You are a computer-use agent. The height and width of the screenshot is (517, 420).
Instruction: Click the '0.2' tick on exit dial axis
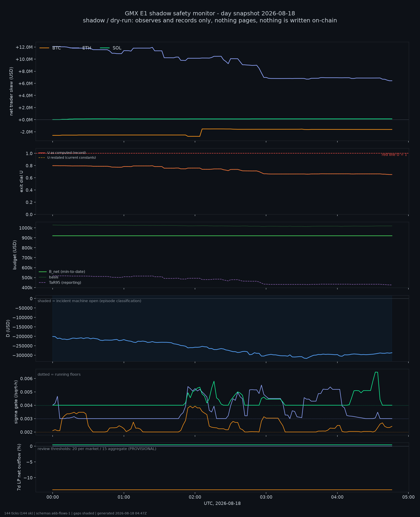[x=29, y=202]
